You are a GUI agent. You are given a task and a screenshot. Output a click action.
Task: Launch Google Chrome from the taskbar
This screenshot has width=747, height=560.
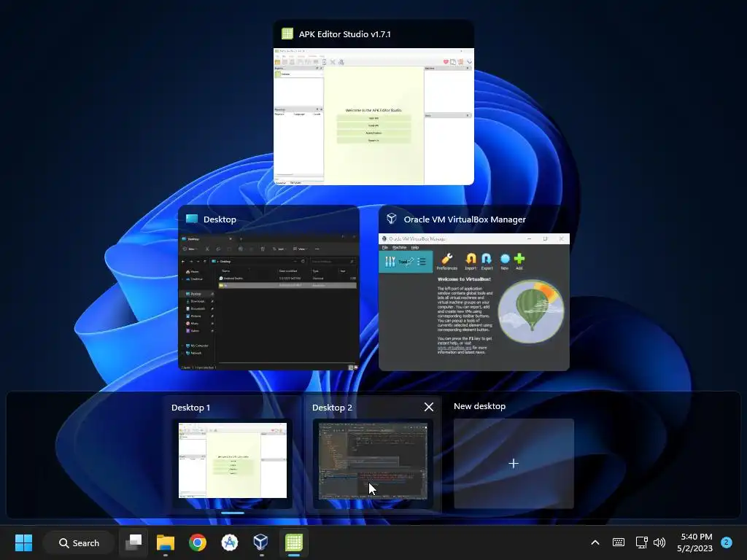point(197,542)
